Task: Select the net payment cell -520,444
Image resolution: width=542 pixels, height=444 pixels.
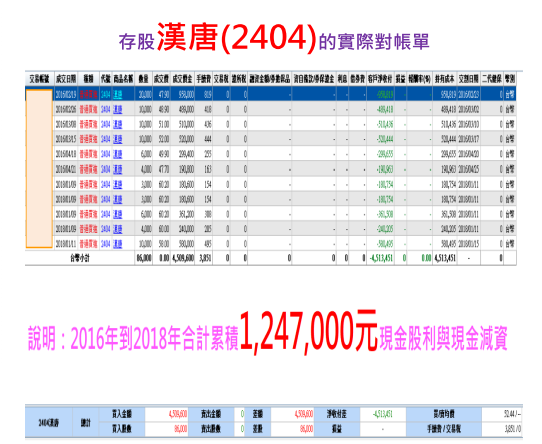Action: pos(385,139)
